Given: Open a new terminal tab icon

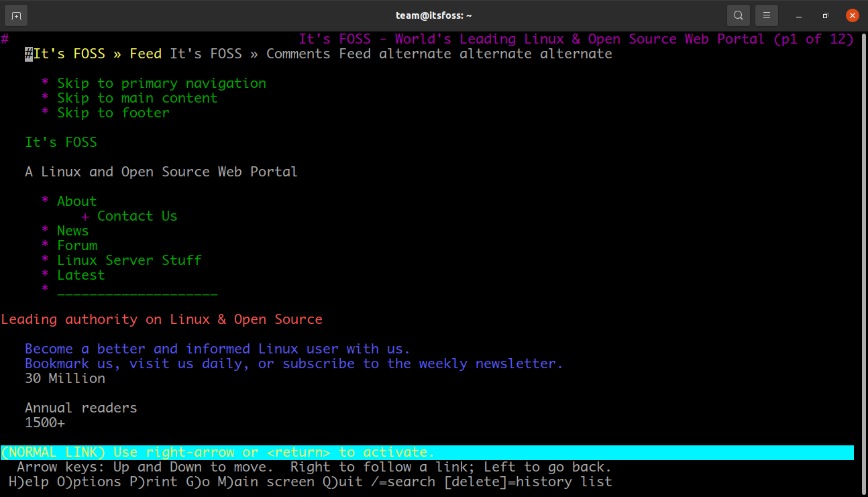Looking at the screenshot, I should (16, 15).
